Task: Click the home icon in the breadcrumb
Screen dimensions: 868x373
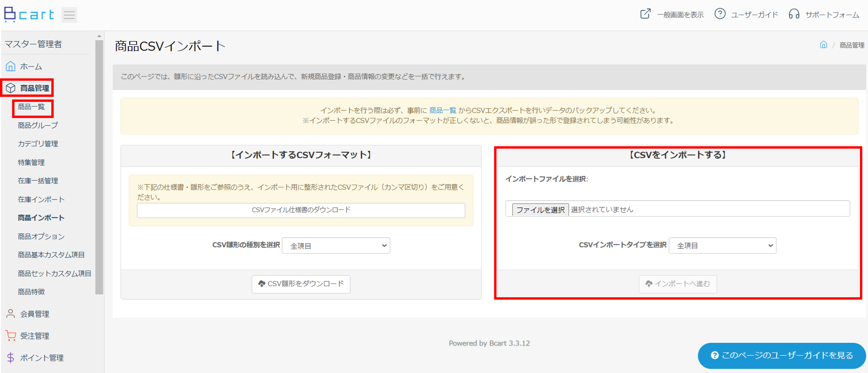Action: (x=824, y=45)
